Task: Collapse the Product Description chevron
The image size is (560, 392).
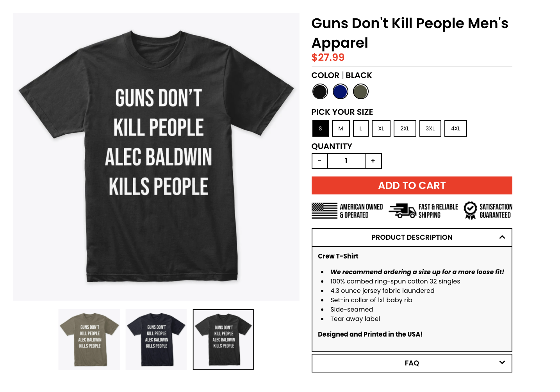Action: tap(502, 237)
